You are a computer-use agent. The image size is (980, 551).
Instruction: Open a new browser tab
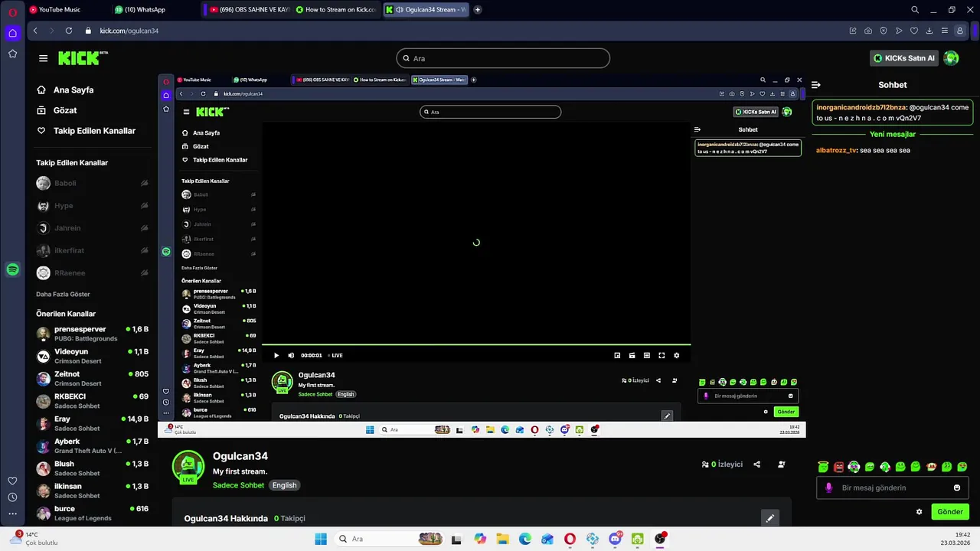tap(478, 10)
